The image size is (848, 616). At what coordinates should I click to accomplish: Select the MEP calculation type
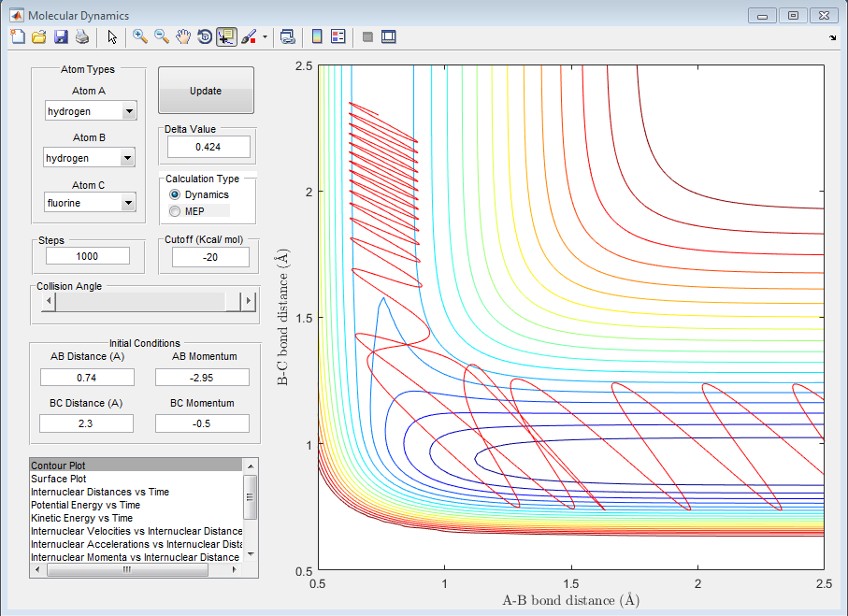pos(175,211)
